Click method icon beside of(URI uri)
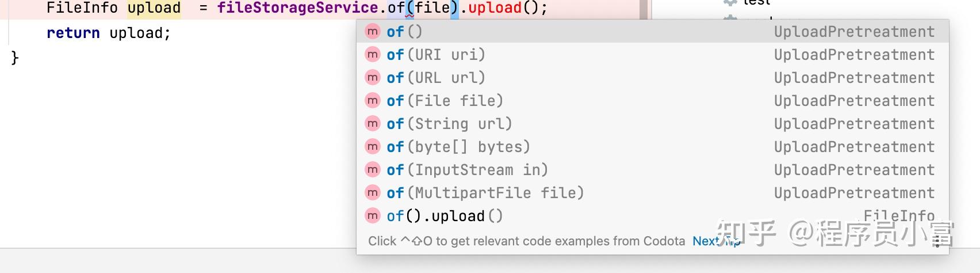Screen dimensions: 980x273 pyautogui.click(x=373, y=55)
